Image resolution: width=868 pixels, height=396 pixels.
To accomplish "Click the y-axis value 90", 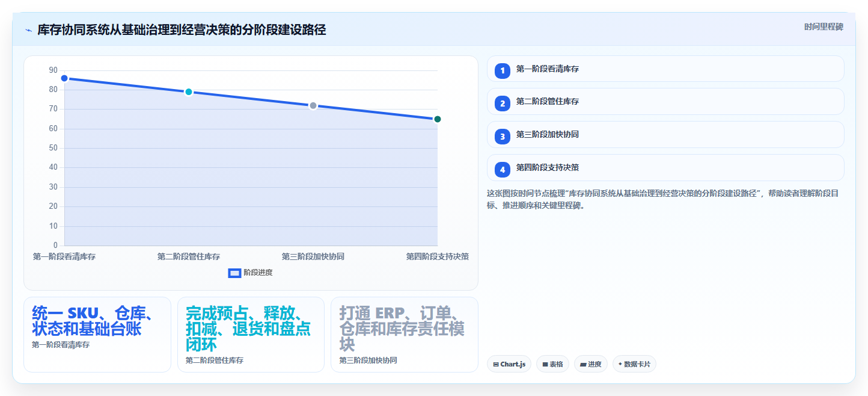I will click(53, 70).
